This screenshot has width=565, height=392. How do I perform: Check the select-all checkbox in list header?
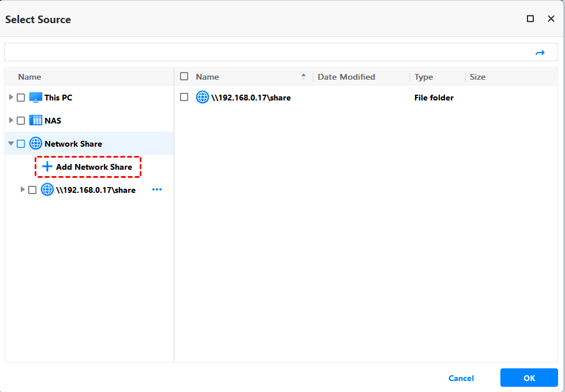(184, 76)
